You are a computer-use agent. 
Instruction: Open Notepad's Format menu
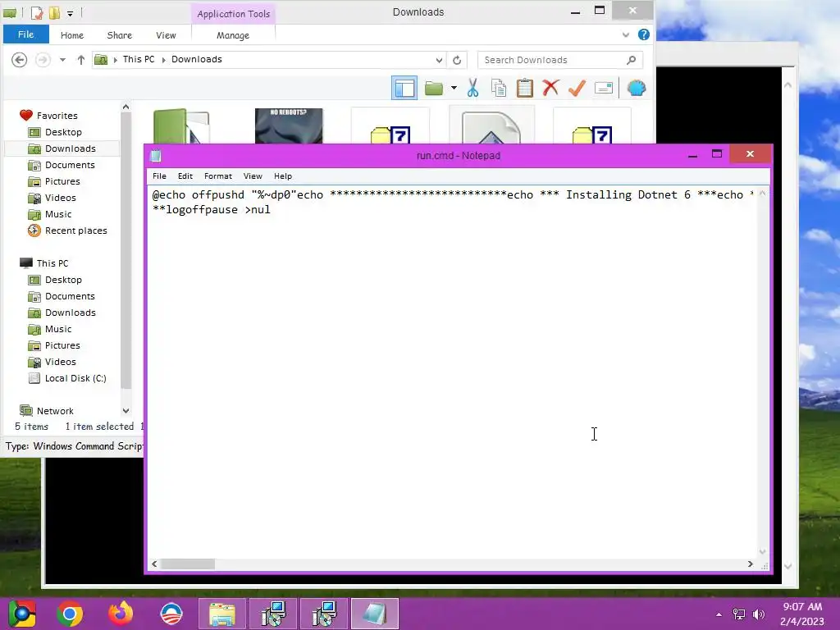pos(218,176)
